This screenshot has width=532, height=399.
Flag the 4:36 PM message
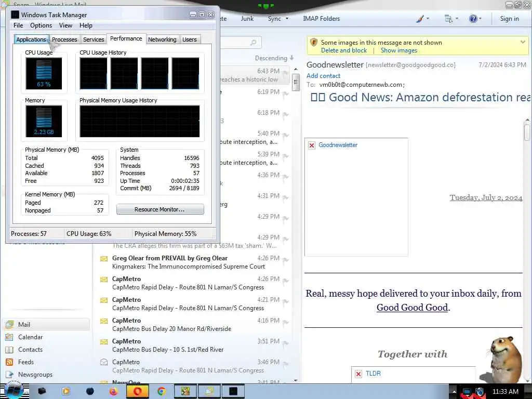[x=286, y=177]
